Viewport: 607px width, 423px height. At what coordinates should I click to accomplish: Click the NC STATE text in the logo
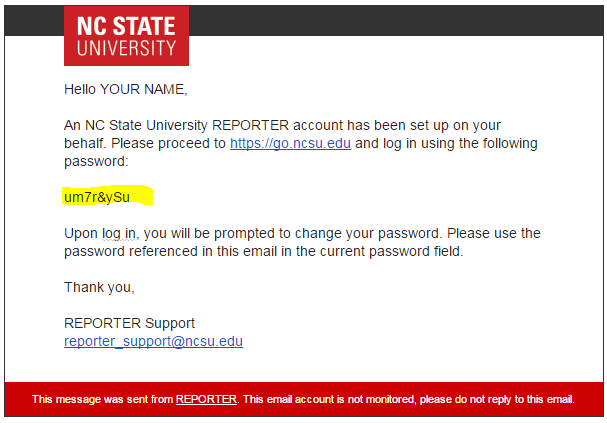[x=126, y=26]
